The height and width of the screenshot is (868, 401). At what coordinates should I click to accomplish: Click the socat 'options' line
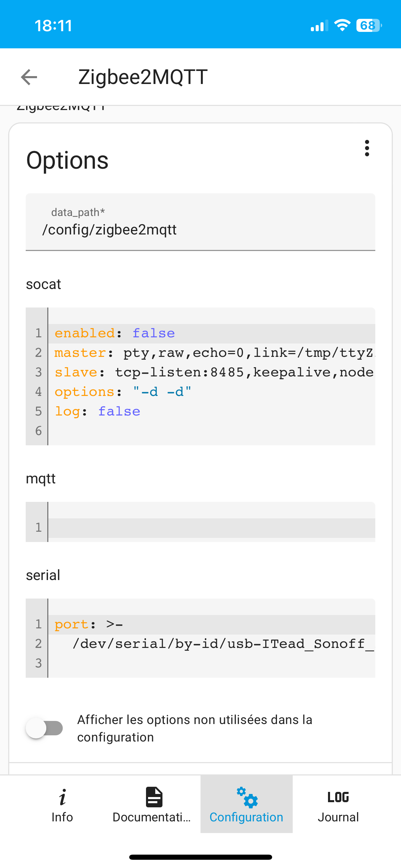[212, 392]
